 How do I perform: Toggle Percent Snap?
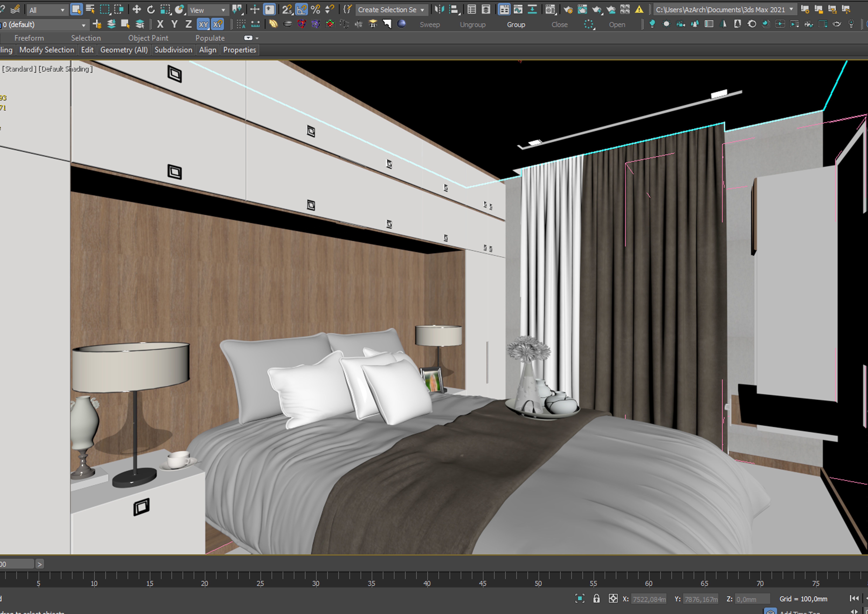[x=316, y=10]
